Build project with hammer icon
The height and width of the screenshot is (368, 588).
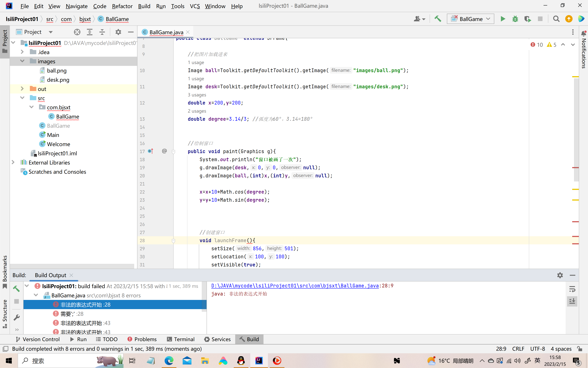438,19
